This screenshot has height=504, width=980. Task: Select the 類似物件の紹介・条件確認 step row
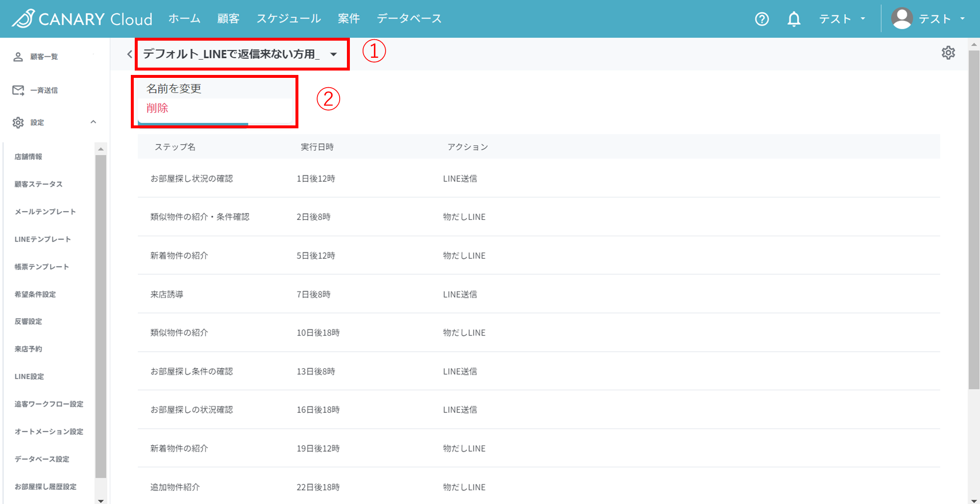(x=539, y=217)
